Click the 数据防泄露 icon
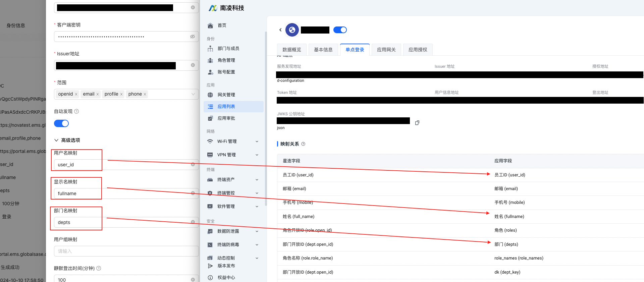The height and width of the screenshot is (282, 644). point(210,231)
